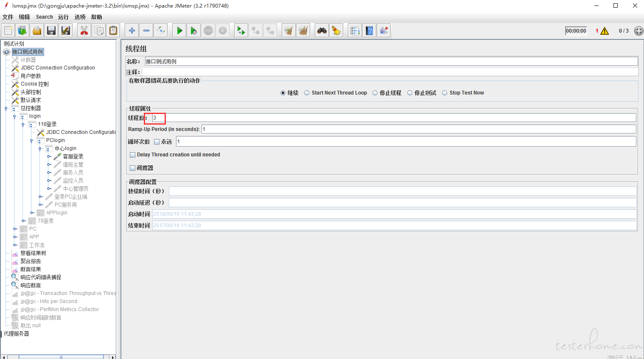Click the Paste clipboard icon

click(113, 31)
